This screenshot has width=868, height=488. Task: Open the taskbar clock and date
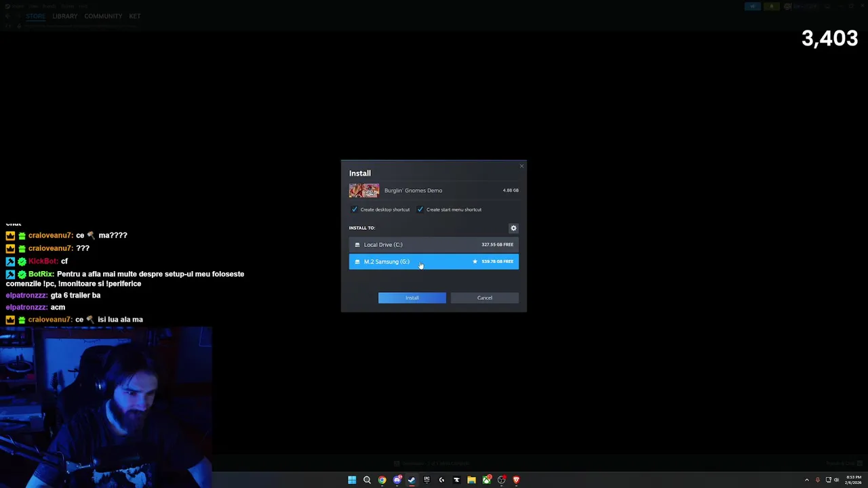(853, 480)
